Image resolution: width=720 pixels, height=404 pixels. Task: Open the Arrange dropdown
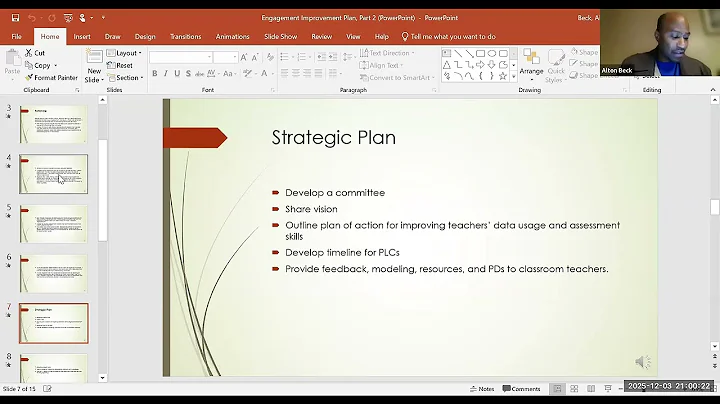tap(531, 66)
